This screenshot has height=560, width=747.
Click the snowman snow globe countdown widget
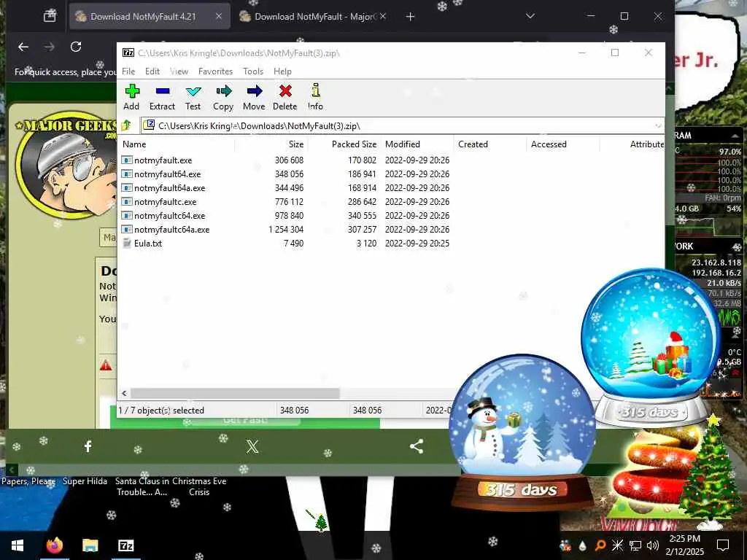tap(522, 431)
